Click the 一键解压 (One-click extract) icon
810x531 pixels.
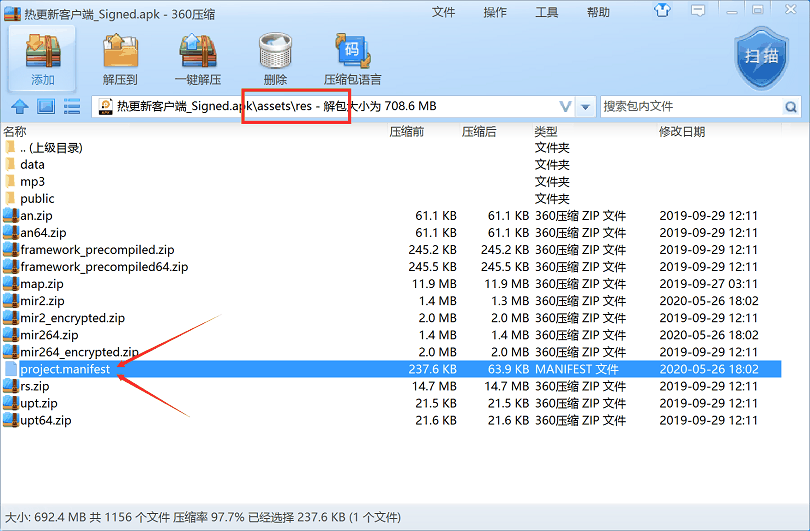point(197,58)
